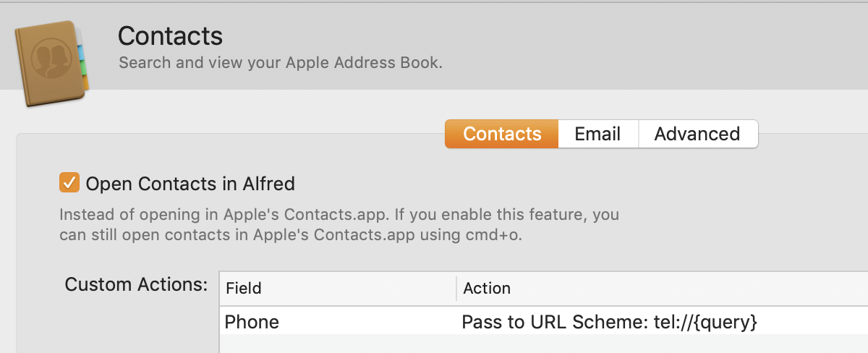The image size is (868, 353).
Task: Select the orange Contacts tab
Action: [x=502, y=134]
